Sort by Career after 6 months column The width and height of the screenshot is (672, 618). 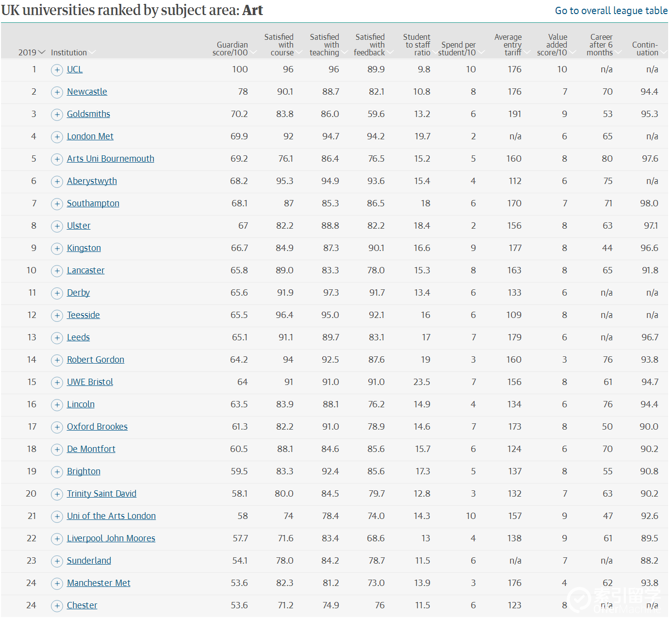tap(604, 45)
